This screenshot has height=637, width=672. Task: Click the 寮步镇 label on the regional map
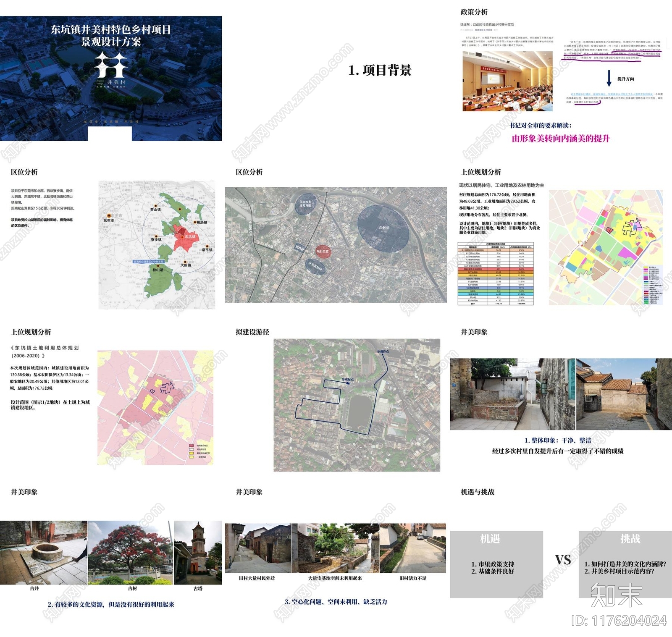pyautogui.click(x=156, y=240)
